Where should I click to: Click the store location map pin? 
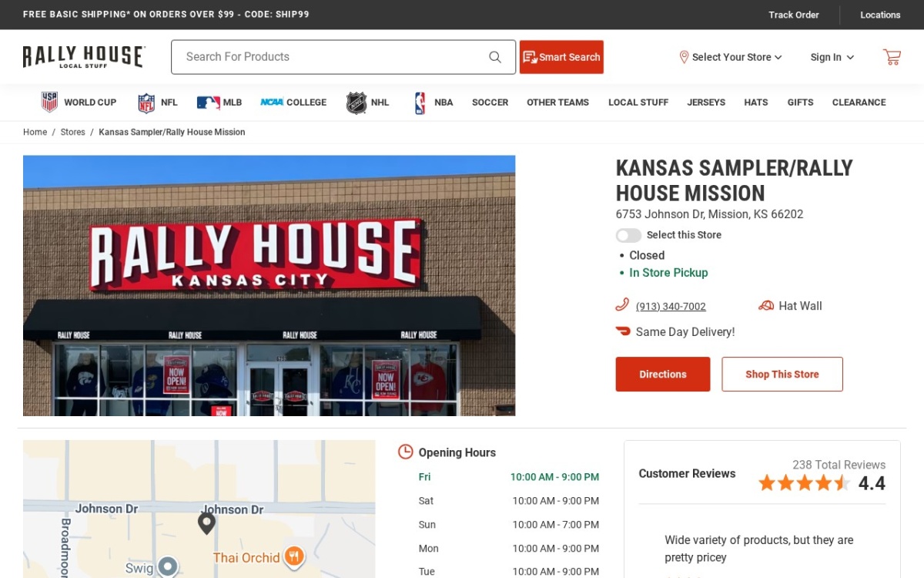coord(206,523)
